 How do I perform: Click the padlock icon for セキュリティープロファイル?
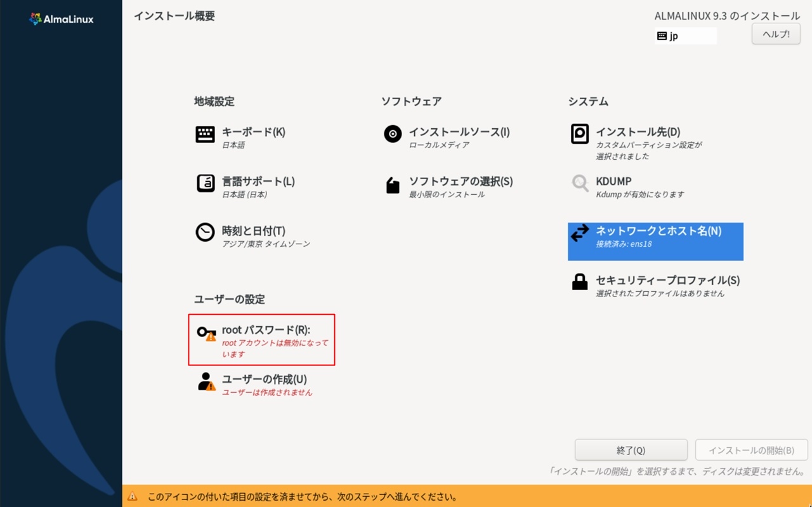tap(580, 282)
